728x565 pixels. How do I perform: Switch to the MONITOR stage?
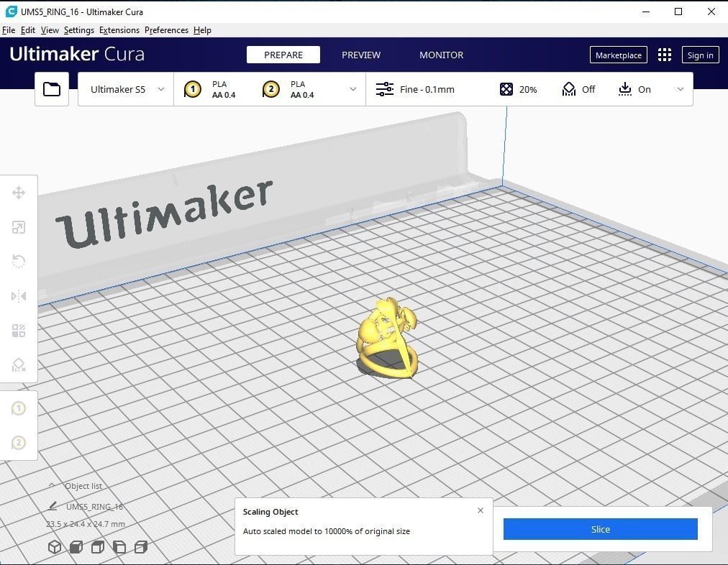point(441,55)
